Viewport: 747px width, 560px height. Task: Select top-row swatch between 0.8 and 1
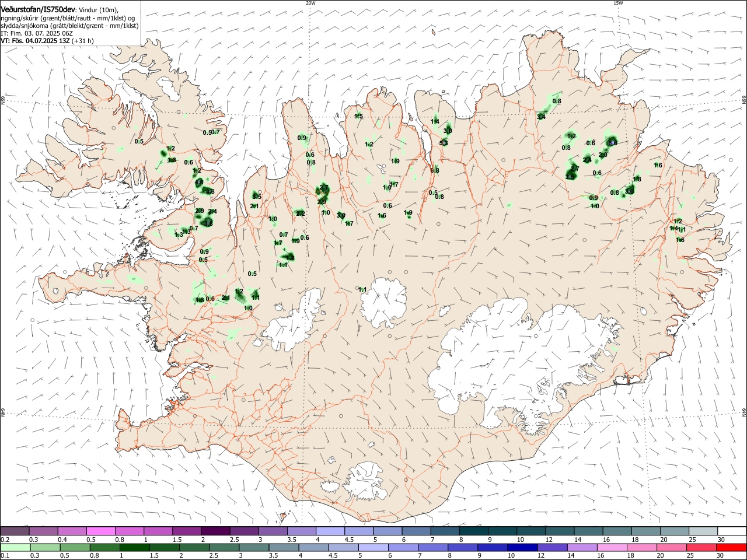[129, 531]
